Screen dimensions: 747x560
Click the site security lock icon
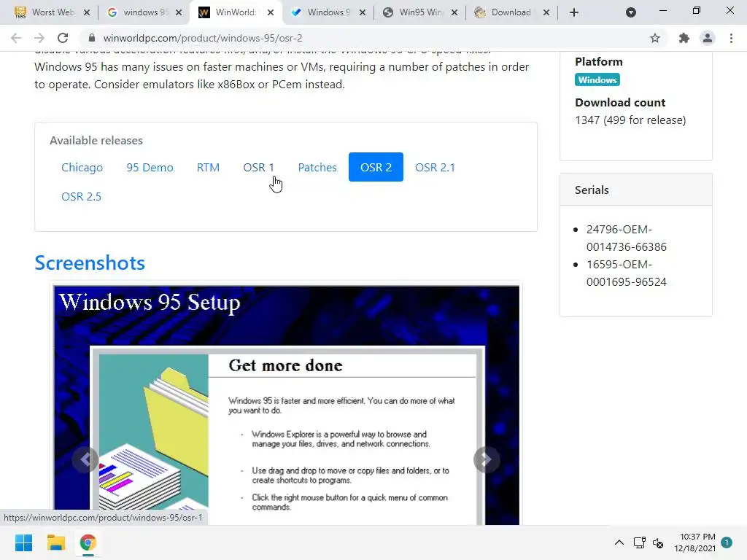click(x=92, y=38)
